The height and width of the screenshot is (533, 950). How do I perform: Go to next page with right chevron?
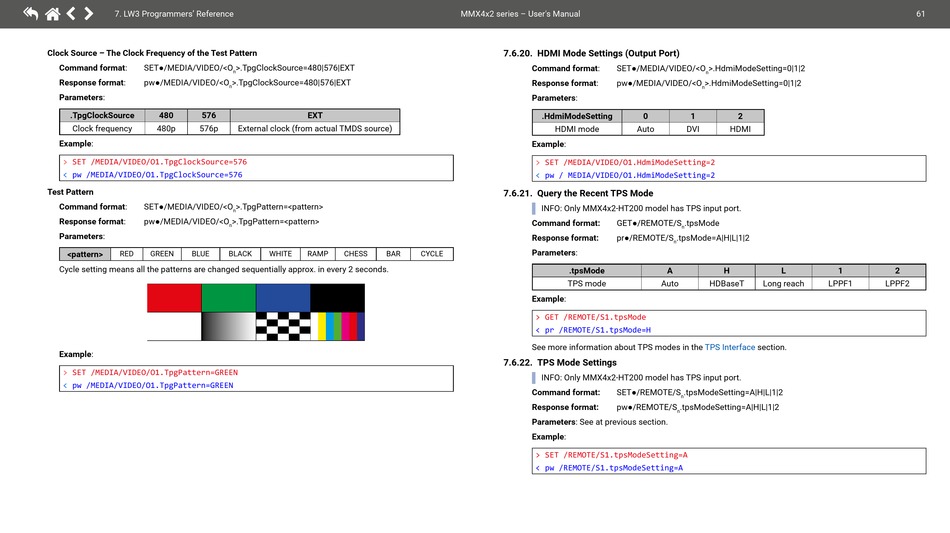89,14
